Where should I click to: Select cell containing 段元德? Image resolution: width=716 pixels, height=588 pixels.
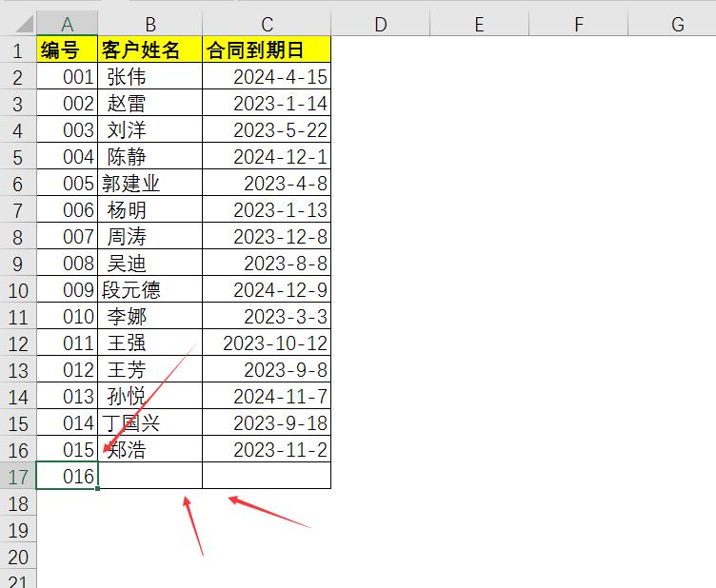[x=150, y=289]
